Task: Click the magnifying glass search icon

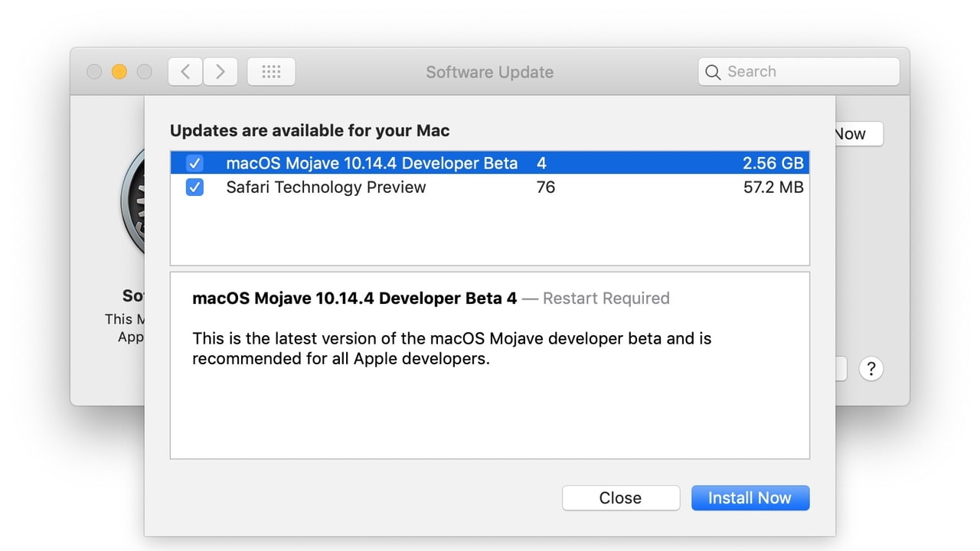Action: click(713, 73)
